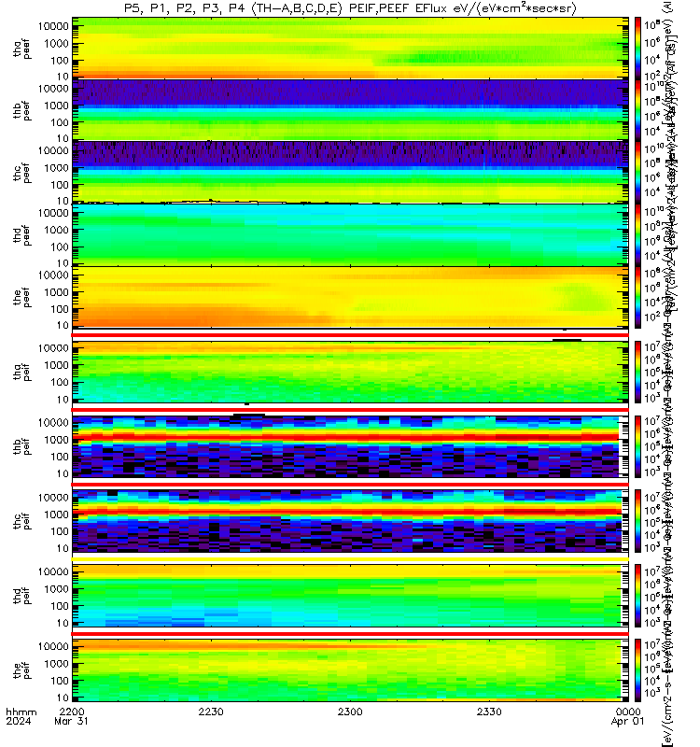Click the 2300 time axis label

point(350,712)
